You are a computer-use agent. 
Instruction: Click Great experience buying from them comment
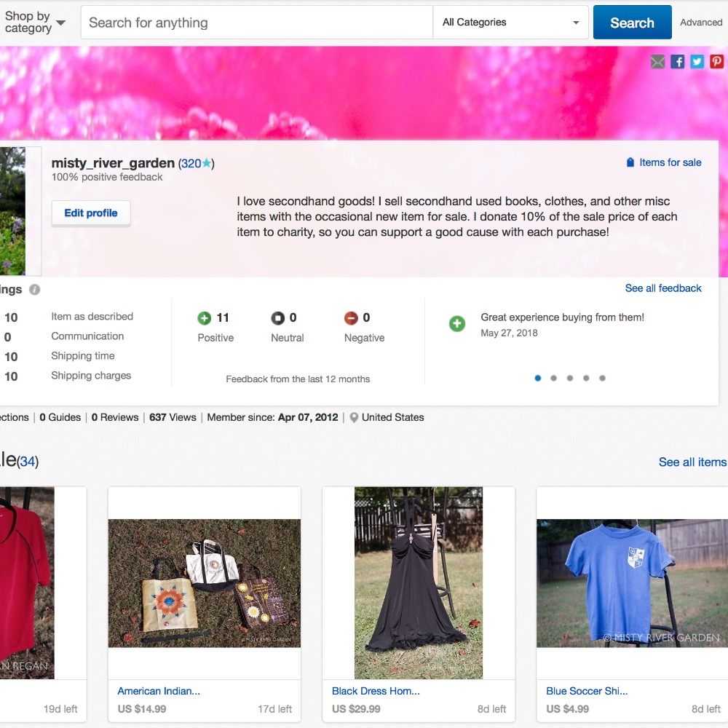pos(562,317)
